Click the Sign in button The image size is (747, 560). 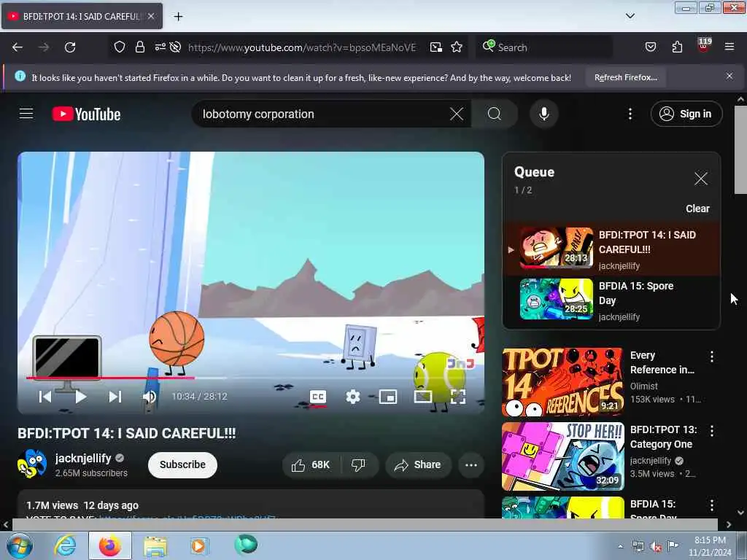686,114
